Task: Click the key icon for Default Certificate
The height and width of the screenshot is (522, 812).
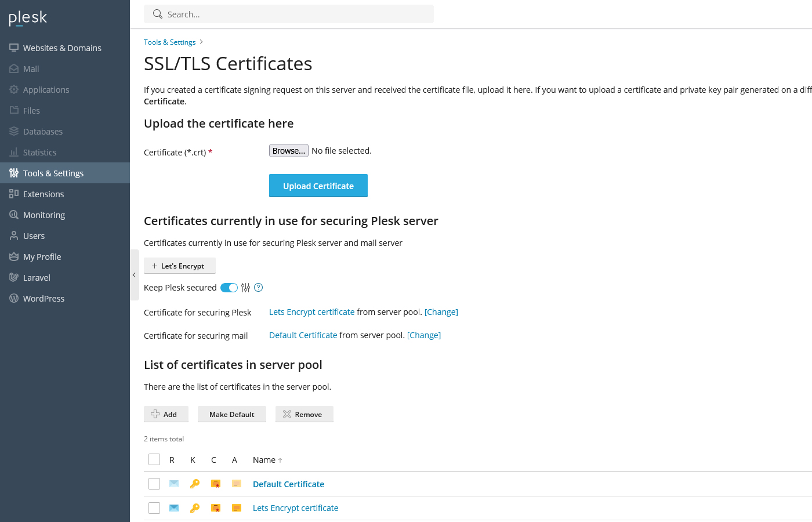Action: pyautogui.click(x=194, y=483)
